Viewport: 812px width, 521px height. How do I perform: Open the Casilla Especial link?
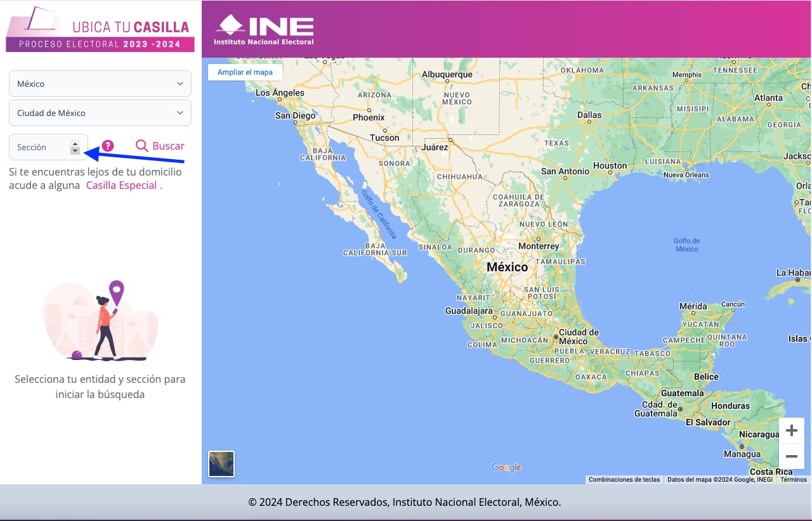pos(121,186)
